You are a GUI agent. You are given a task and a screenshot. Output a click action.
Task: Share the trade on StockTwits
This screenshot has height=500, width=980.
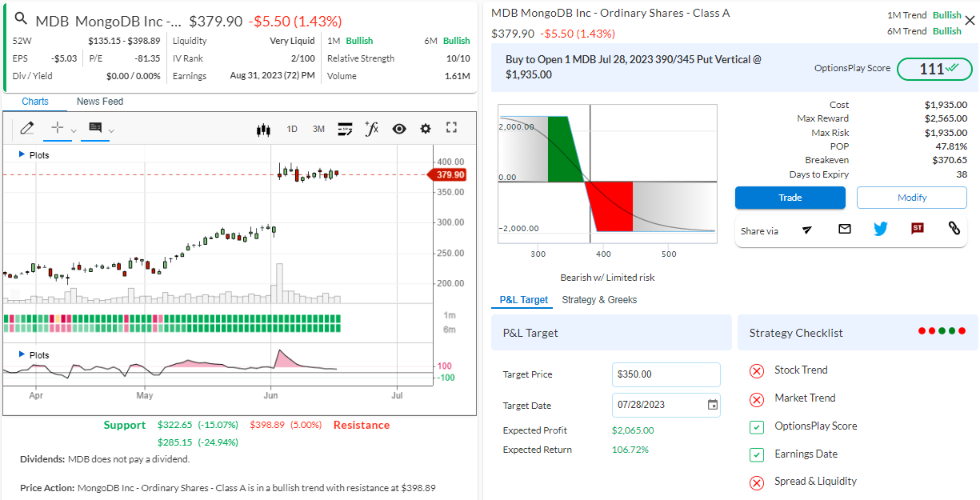(918, 229)
